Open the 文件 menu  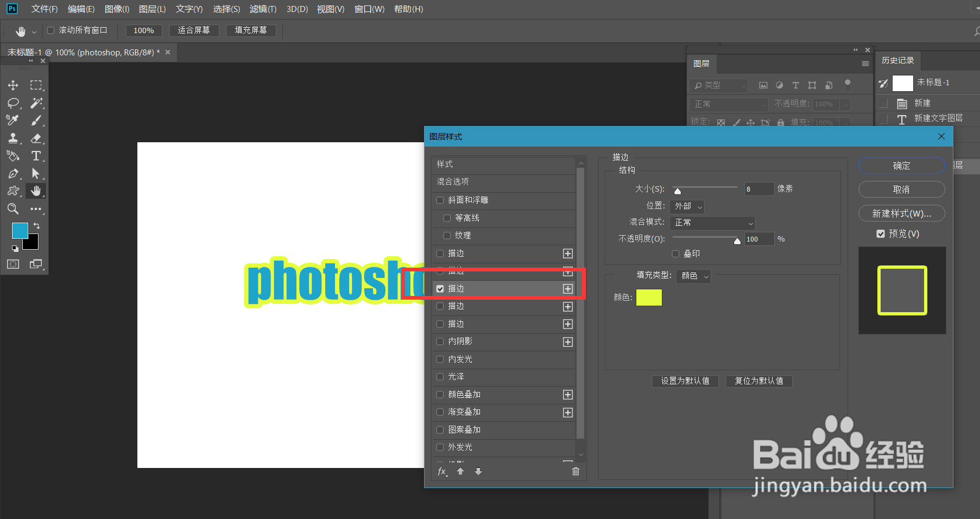click(45, 9)
